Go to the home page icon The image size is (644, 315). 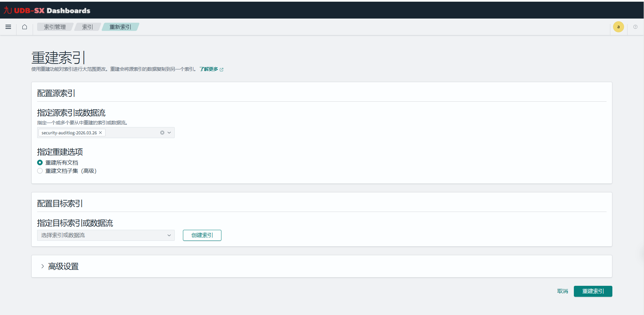pos(24,27)
